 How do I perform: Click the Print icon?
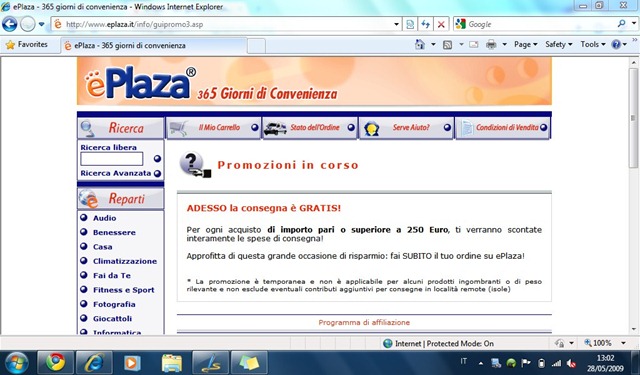[x=491, y=44]
